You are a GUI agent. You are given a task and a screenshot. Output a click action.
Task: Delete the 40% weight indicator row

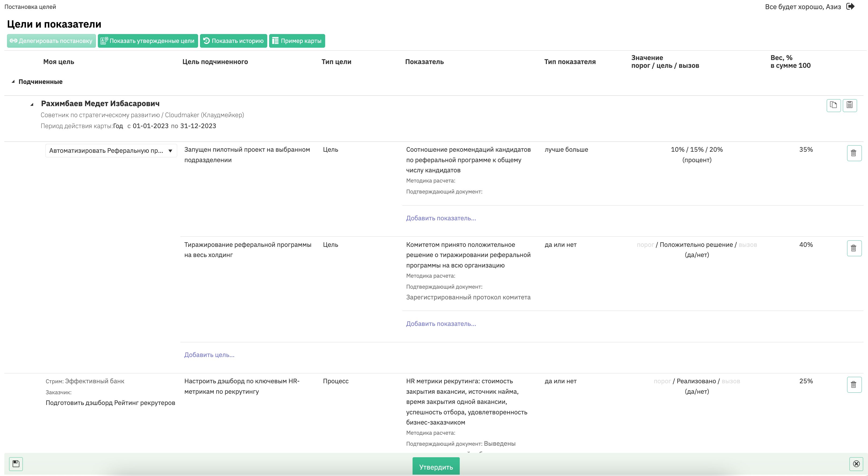(854, 248)
